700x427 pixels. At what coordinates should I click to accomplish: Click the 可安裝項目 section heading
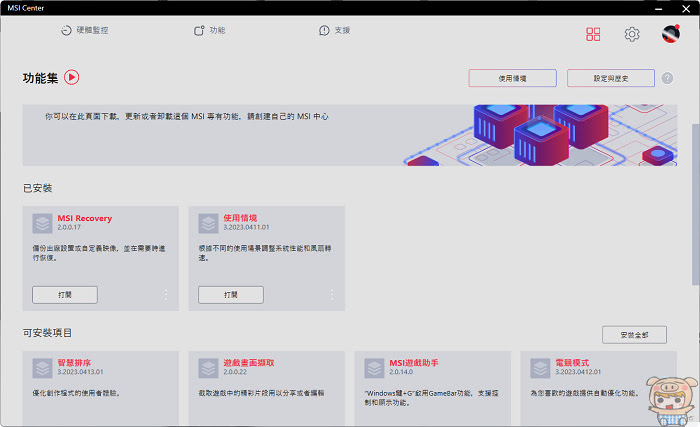point(47,333)
